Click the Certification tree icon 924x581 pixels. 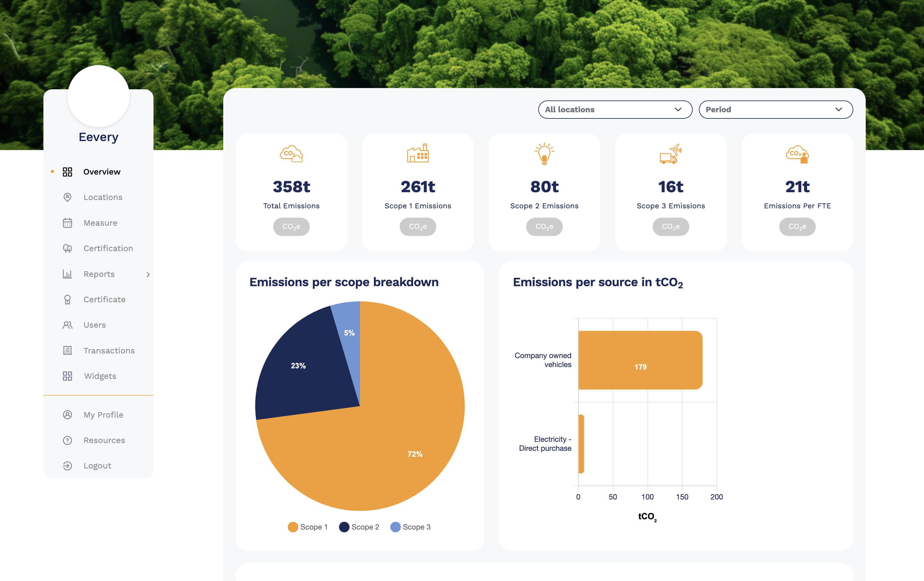[67, 249]
